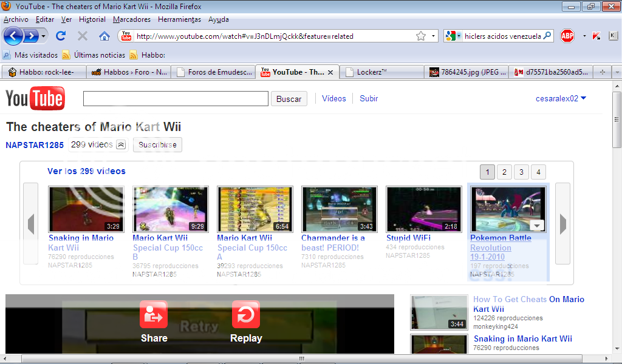The image size is (622, 364).
Task: Reload the page with the refresh icon
Action: click(x=61, y=36)
